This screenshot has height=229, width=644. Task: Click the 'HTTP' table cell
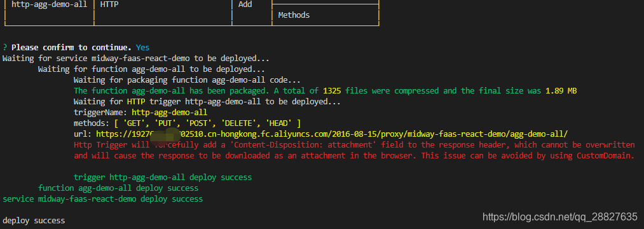109,4
